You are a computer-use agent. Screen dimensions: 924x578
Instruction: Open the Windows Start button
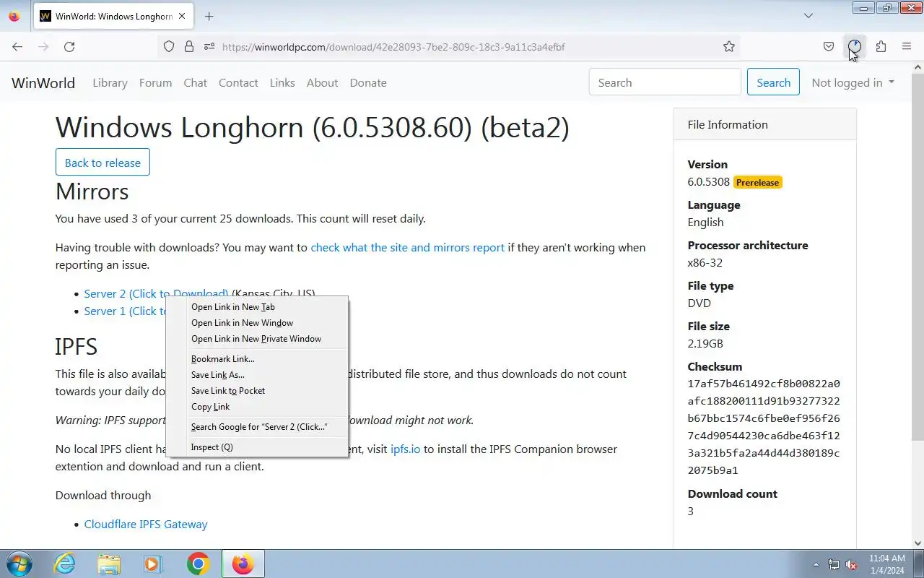click(x=19, y=564)
